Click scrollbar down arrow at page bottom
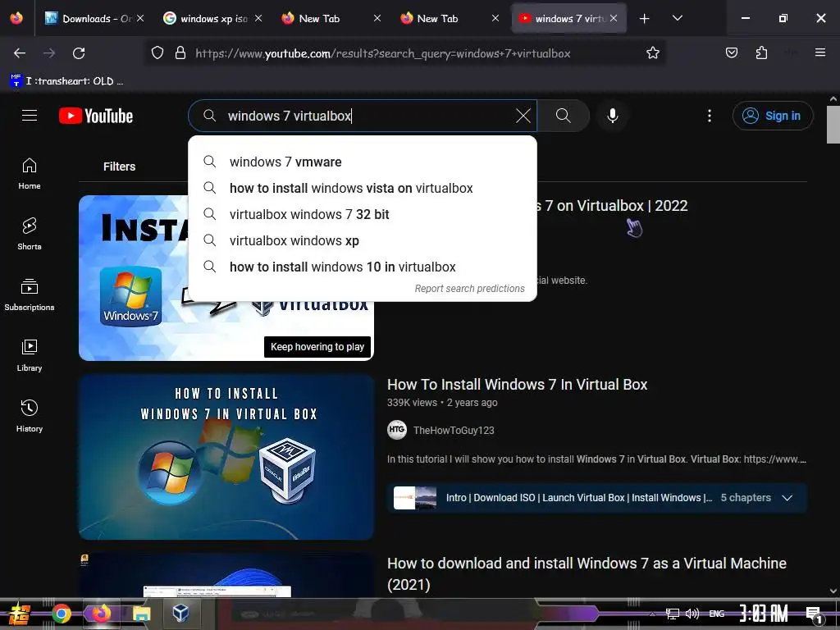 pos(833,591)
